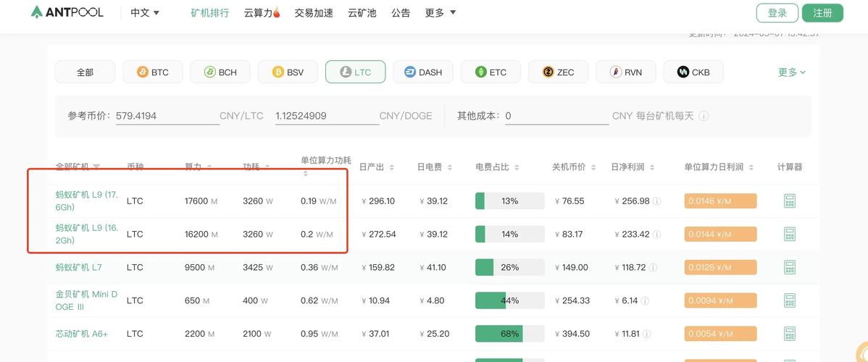The width and height of the screenshot is (868, 362).
Task: Open the 中文 language dropdown
Action: tap(145, 12)
